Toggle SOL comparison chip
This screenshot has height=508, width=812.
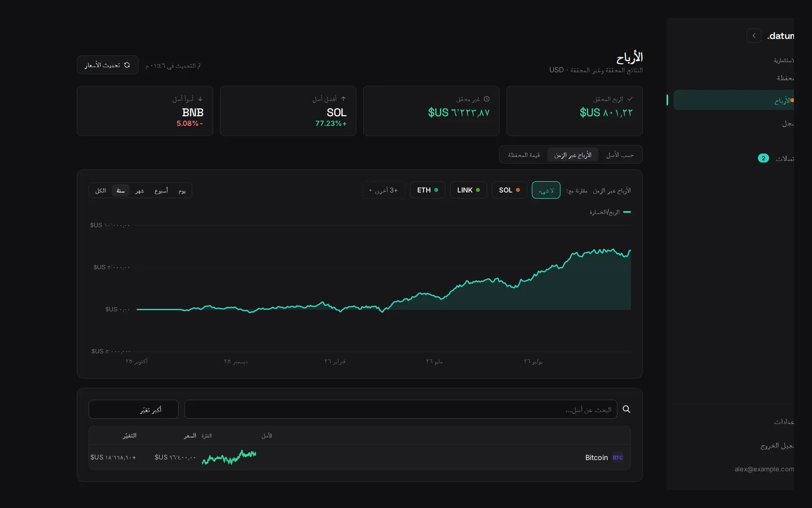(x=509, y=190)
